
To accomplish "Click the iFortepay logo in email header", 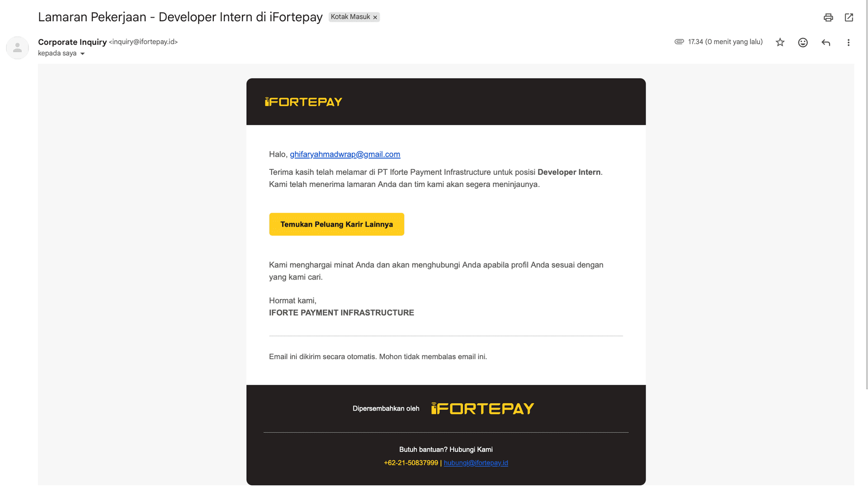I will click(303, 102).
